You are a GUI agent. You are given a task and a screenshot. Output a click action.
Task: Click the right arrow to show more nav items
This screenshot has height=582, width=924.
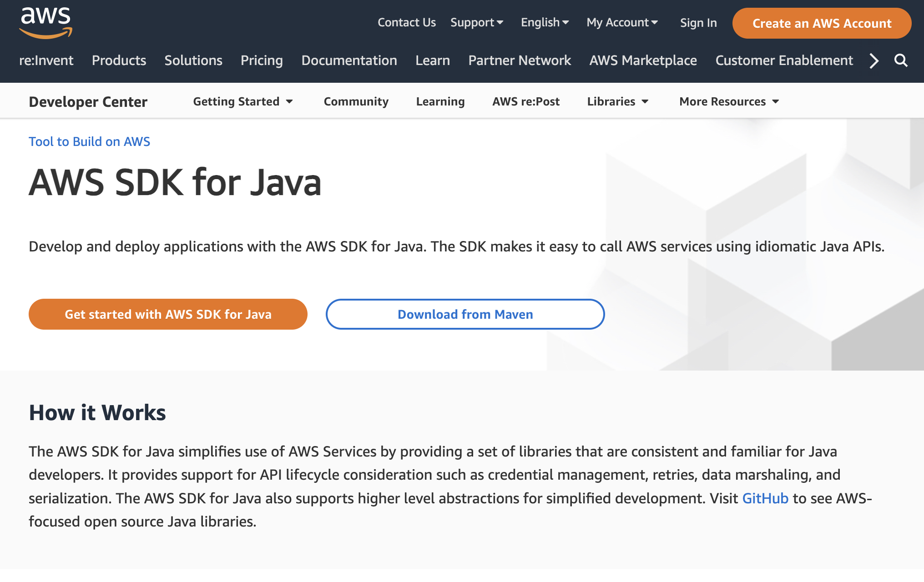(874, 60)
